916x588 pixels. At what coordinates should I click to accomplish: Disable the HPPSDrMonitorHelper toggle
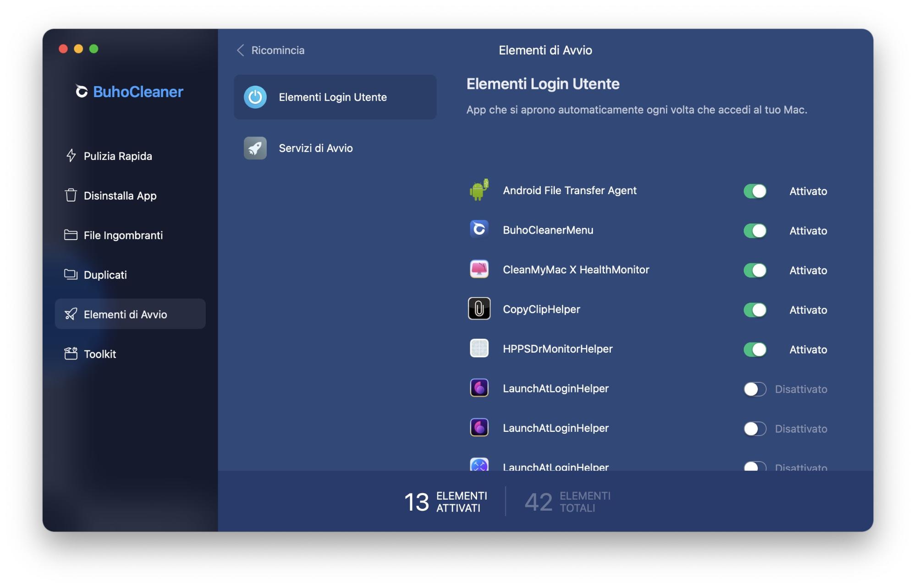tap(754, 349)
